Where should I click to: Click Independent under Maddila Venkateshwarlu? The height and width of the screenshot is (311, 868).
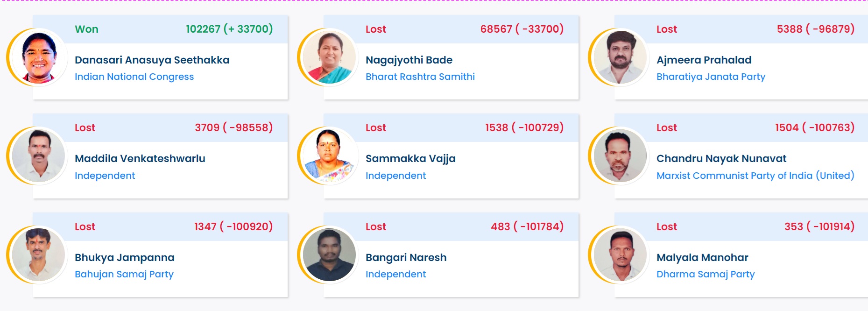[x=105, y=176]
